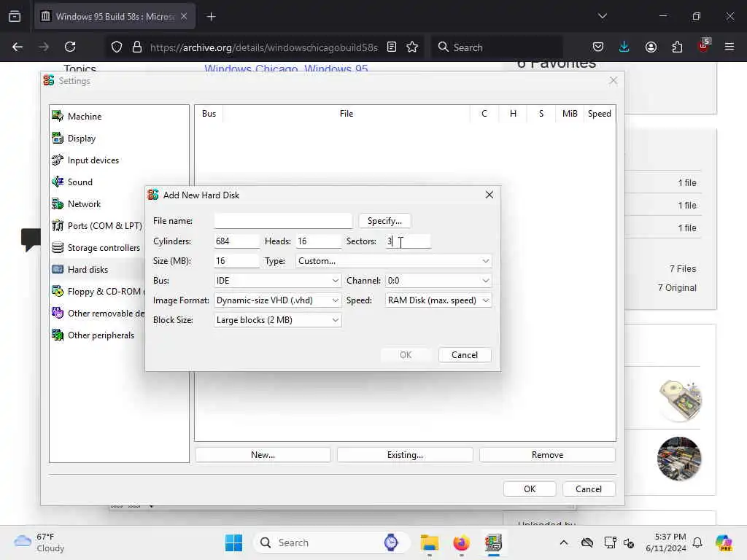This screenshot has width=747, height=560.
Task: Switch to 86Box on the taskbar
Action: tap(494, 542)
